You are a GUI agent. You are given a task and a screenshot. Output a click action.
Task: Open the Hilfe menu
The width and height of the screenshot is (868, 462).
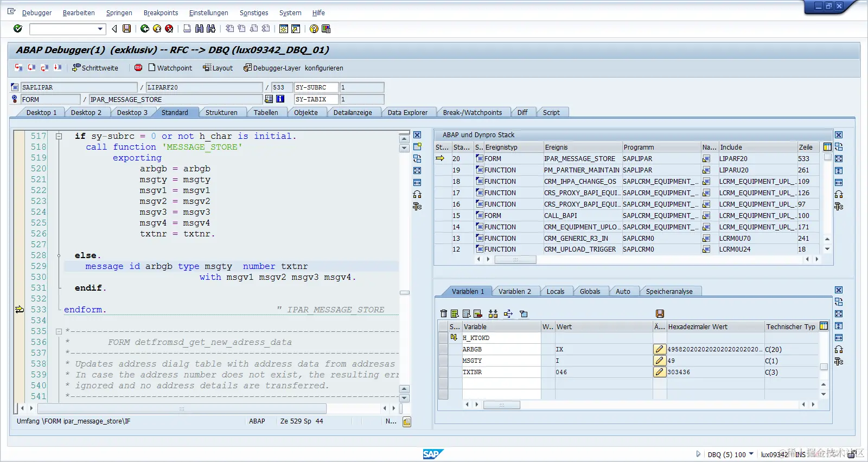tap(318, 13)
